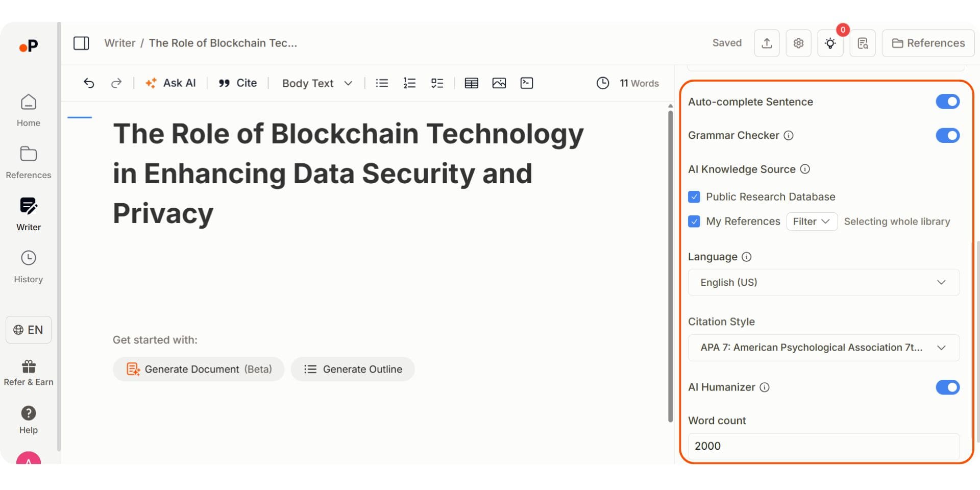980x490 pixels.
Task: Open the Body Text style dropdown
Action: (x=316, y=83)
